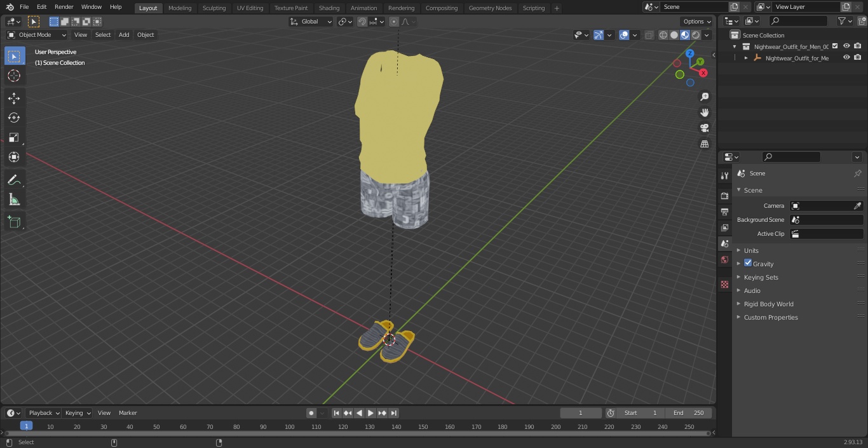The image size is (868, 448).
Task: Open the Object Mode dropdown
Action: tap(37, 35)
